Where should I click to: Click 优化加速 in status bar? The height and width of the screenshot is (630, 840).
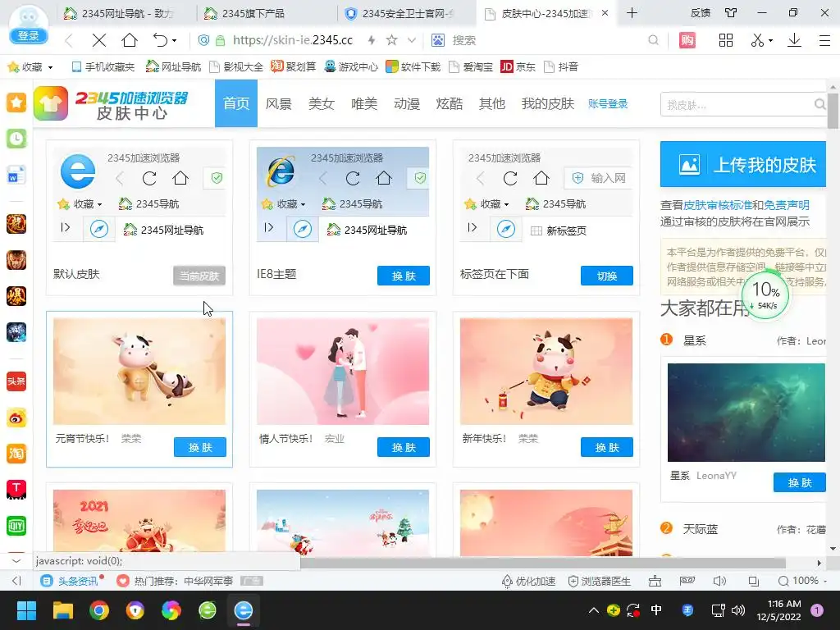click(528, 581)
